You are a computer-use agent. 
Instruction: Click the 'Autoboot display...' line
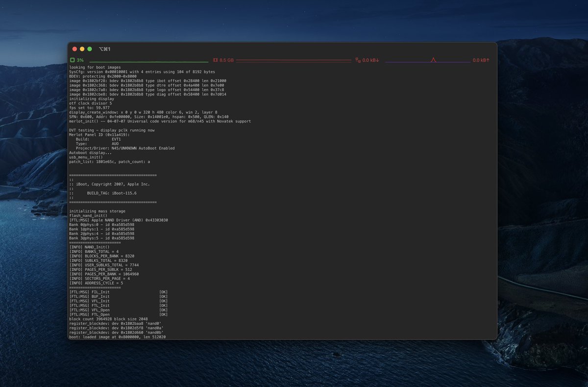[91, 153]
